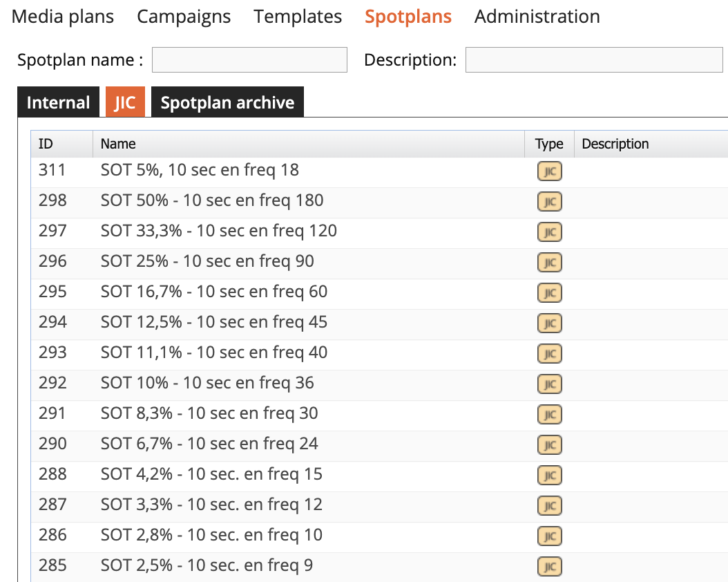Sort by the ID column header
This screenshot has height=582, width=728.
(46, 144)
